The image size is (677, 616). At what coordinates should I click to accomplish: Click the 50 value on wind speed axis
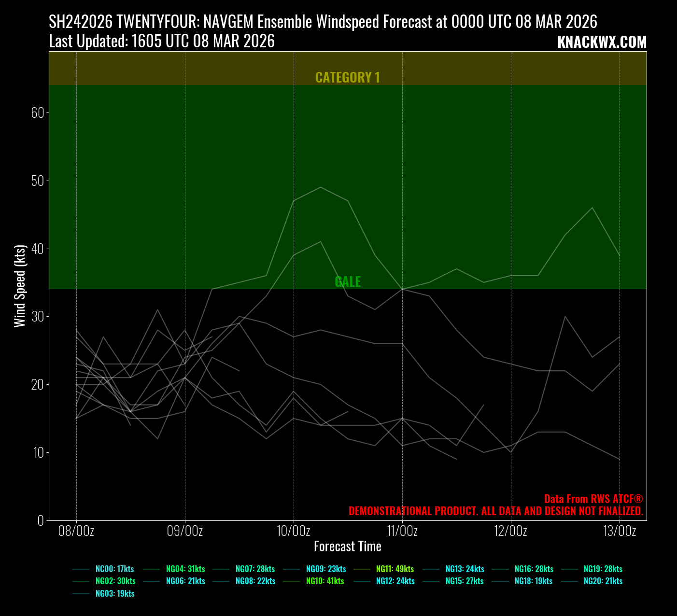[38, 181]
